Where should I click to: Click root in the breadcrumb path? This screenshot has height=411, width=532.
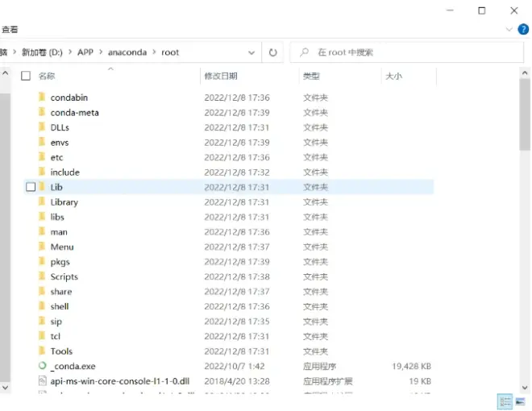170,52
